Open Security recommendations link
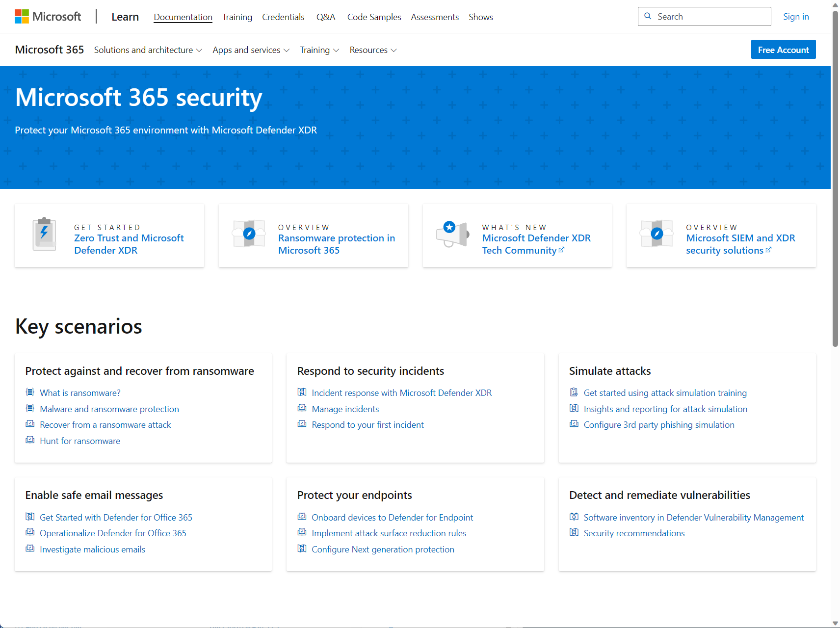Image resolution: width=840 pixels, height=628 pixels. (x=634, y=533)
